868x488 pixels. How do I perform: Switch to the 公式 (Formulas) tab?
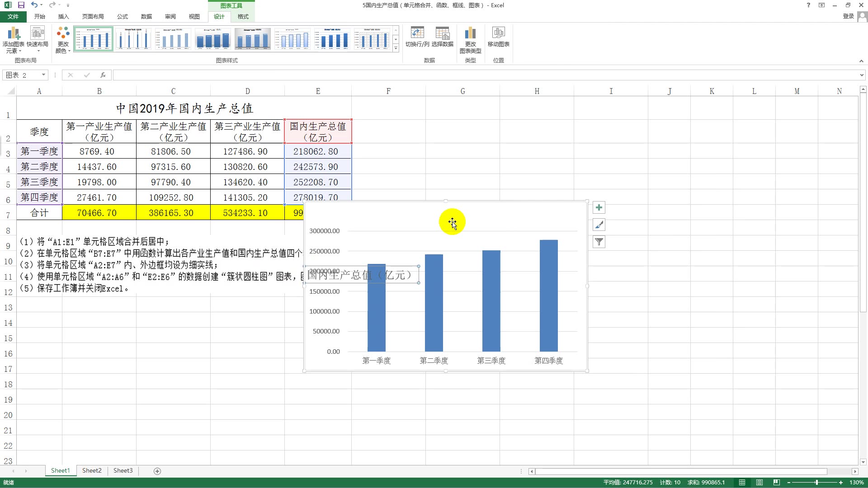coord(122,16)
